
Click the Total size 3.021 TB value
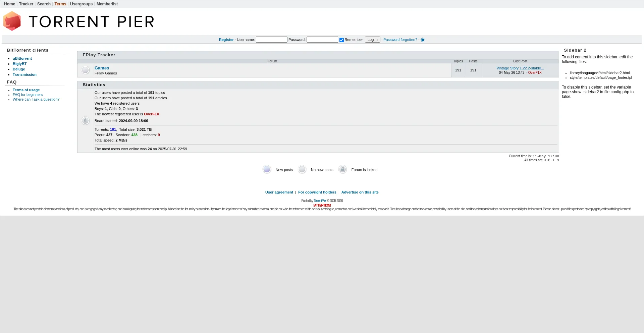[144, 129]
